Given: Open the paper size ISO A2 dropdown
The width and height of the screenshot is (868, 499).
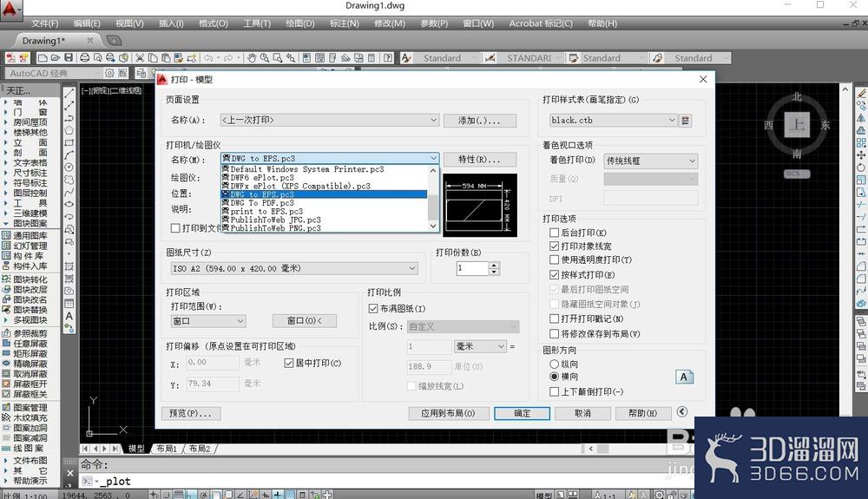Looking at the screenshot, I should coord(294,268).
